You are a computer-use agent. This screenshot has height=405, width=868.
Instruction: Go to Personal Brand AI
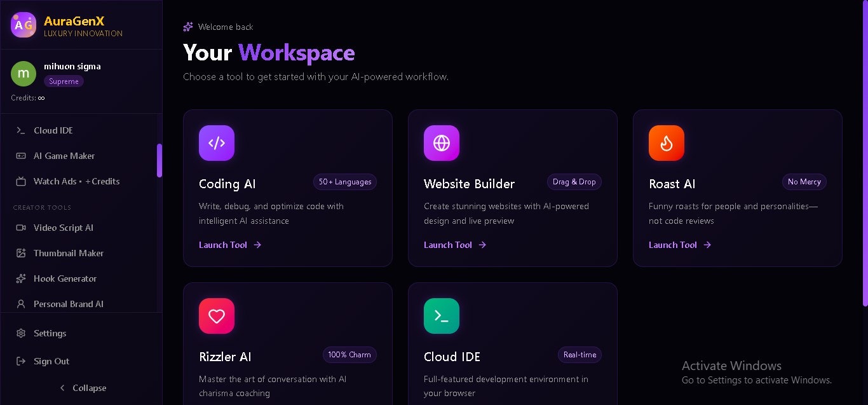(x=79, y=304)
